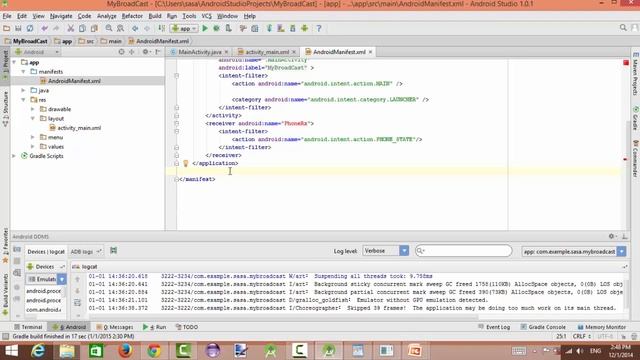
Task: Open Chrome from the taskbar
Action: pos(154,351)
